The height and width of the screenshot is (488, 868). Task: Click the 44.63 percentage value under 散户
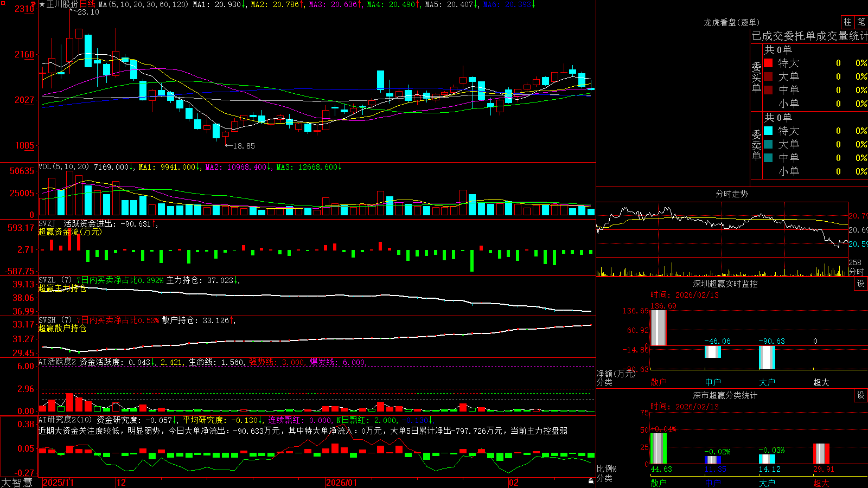pyautogui.click(x=661, y=469)
